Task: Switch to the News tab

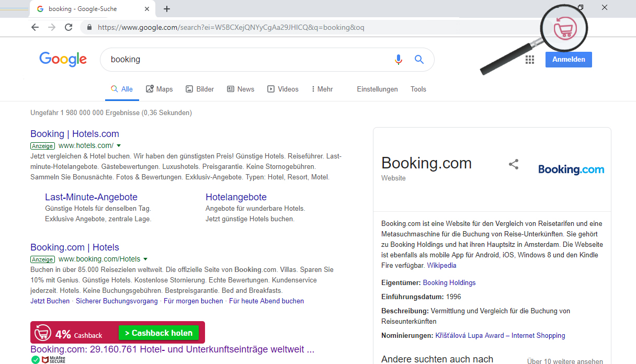Action: (x=241, y=89)
